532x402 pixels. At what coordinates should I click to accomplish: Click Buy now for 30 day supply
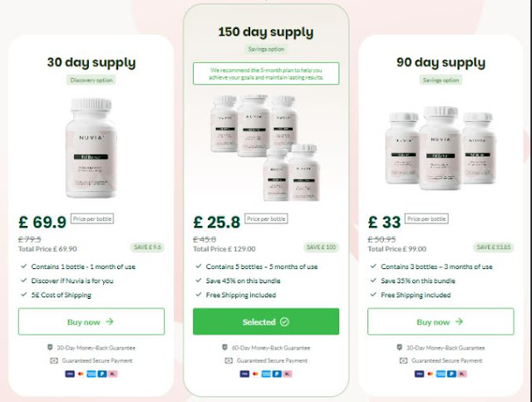tap(91, 321)
